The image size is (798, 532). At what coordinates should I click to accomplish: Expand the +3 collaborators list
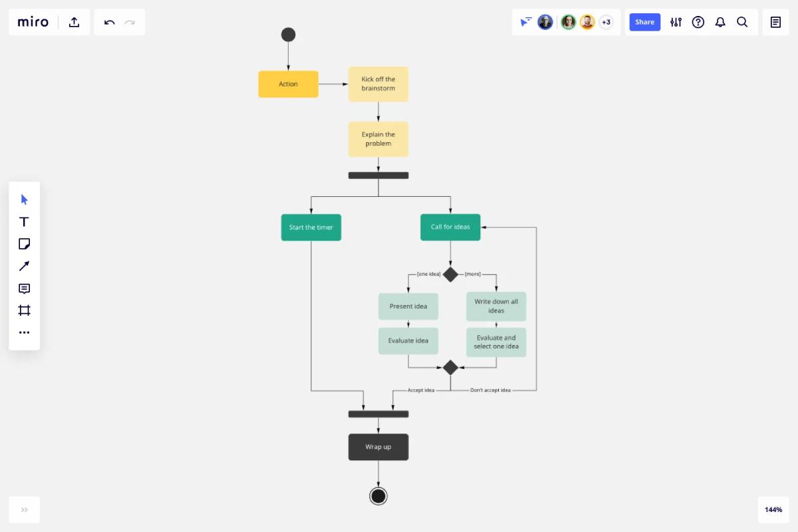[606, 22]
